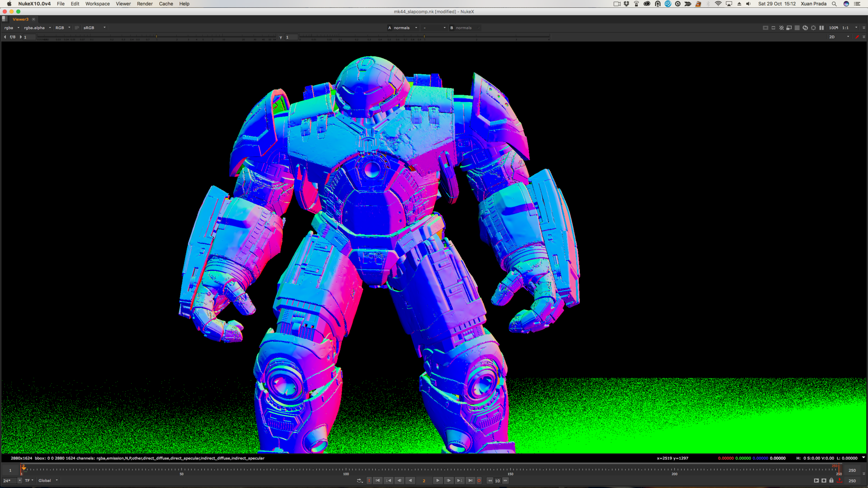
Task: Open the Workspace menu
Action: [98, 4]
